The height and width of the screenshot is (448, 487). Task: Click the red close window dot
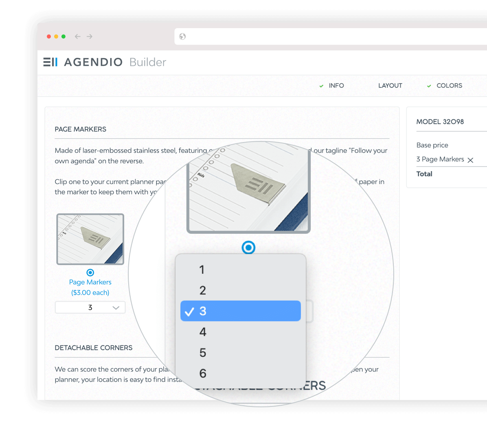coord(49,36)
